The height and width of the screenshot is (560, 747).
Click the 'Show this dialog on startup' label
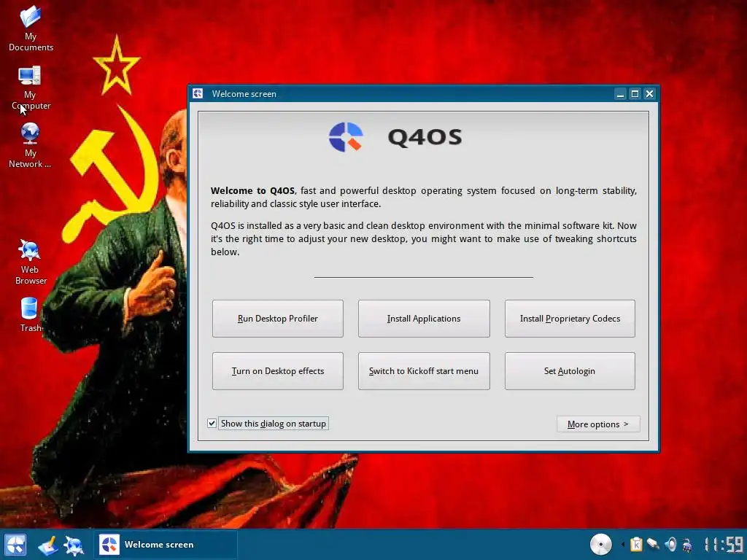click(x=274, y=424)
